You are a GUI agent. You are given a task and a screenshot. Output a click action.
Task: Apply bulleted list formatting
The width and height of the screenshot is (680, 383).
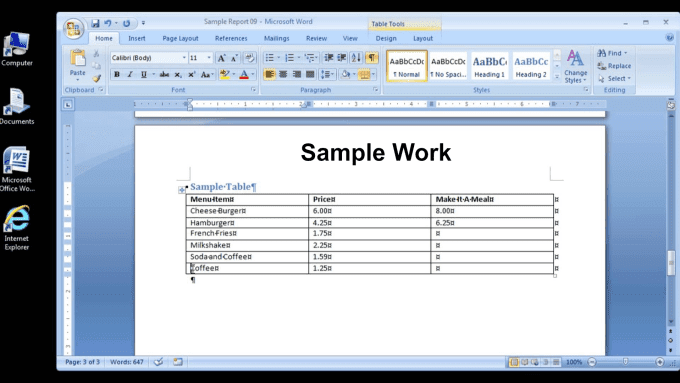269,58
